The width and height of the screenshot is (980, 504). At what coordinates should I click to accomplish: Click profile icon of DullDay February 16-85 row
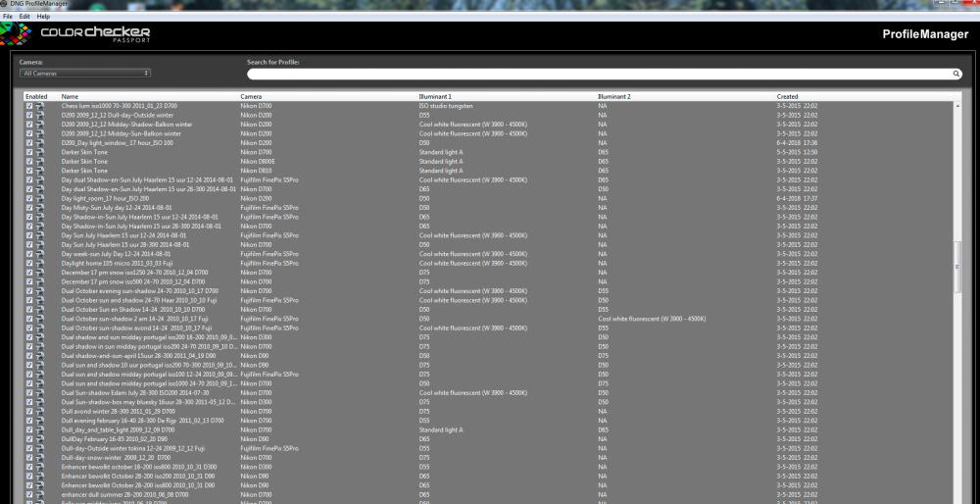point(40,439)
